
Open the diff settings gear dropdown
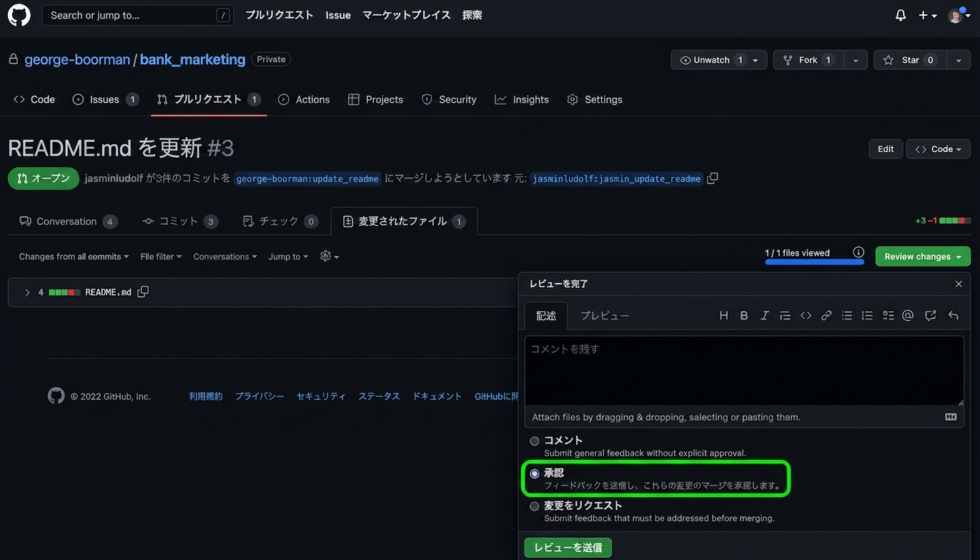330,256
